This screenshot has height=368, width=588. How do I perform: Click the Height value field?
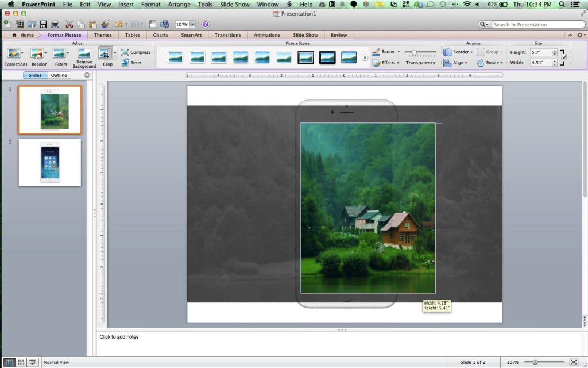pos(541,52)
